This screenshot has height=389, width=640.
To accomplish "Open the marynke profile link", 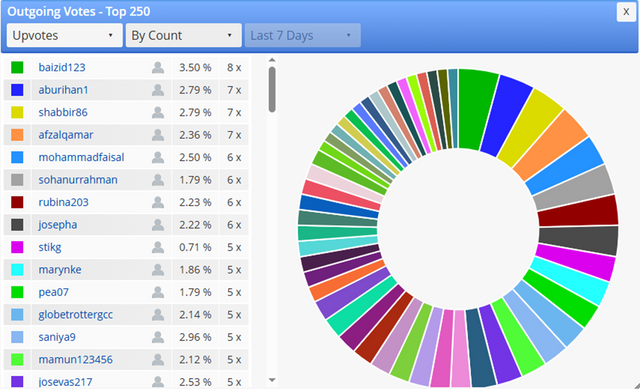I will 60,269.
